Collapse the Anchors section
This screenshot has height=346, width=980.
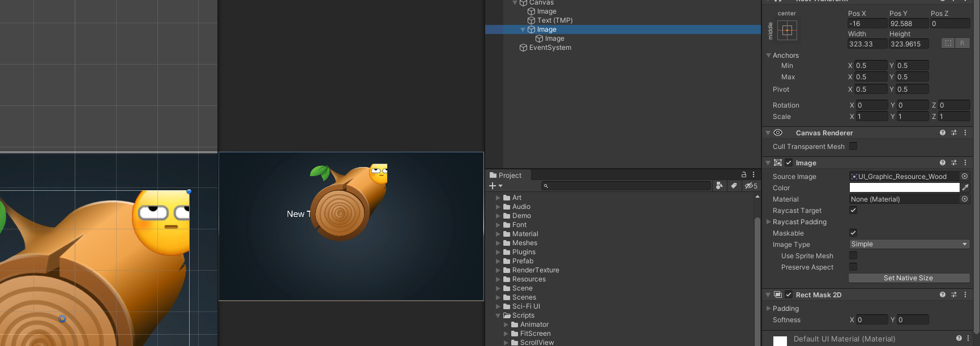(x=768, y=55)
